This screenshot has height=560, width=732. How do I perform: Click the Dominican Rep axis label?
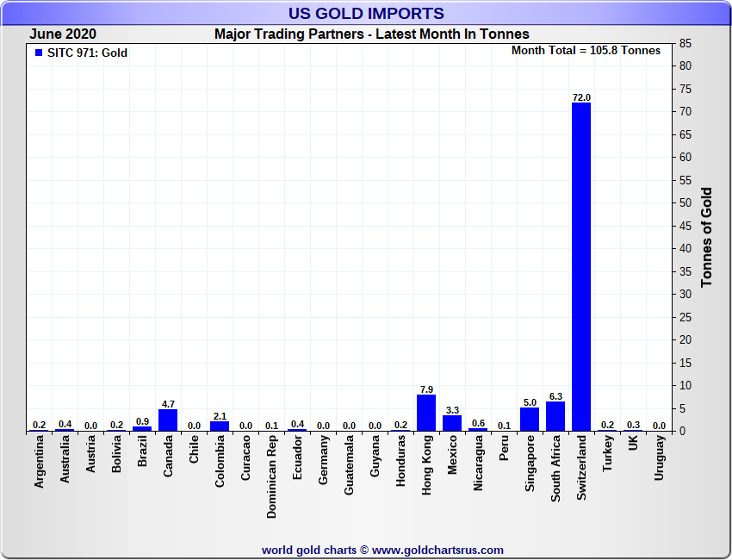tap(271, 477)
